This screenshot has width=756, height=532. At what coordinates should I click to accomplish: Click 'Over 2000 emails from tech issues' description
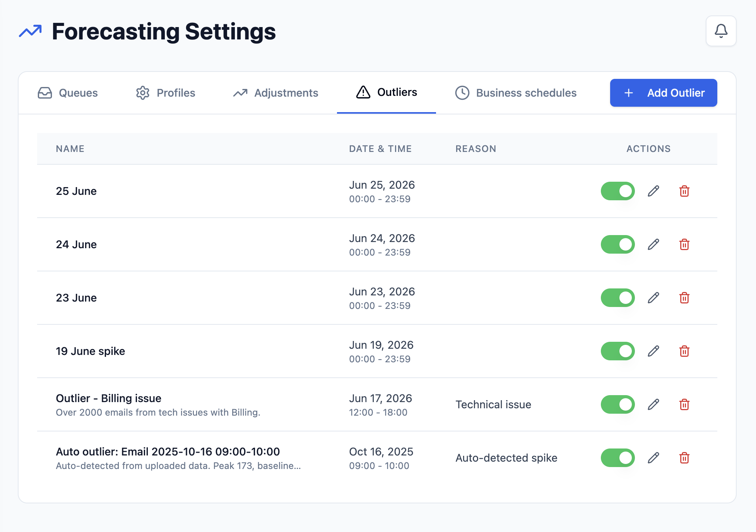[x=158, y=413]
